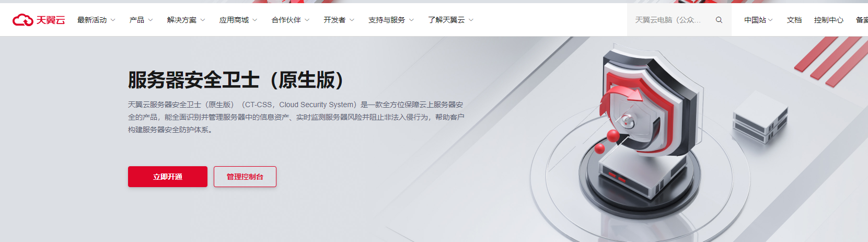Open the 支持与服务 menu
This screenshot has height=242, width=868.
pos(391,20)
